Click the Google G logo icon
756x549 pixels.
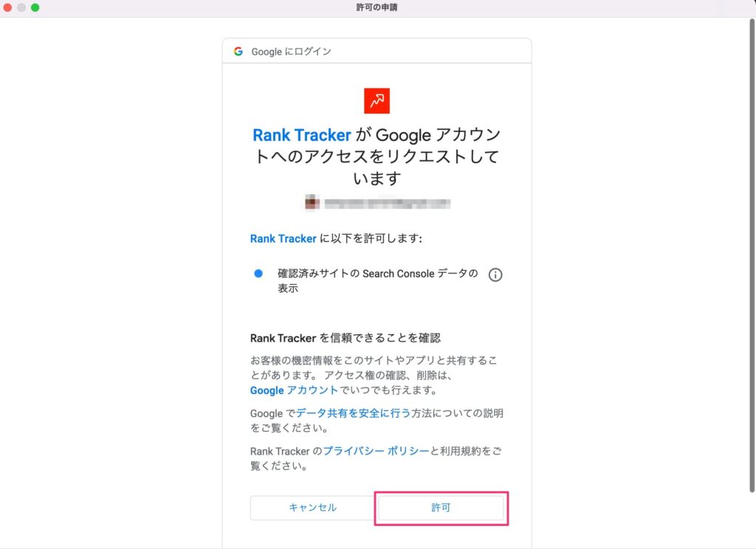(x=238, y=51)
